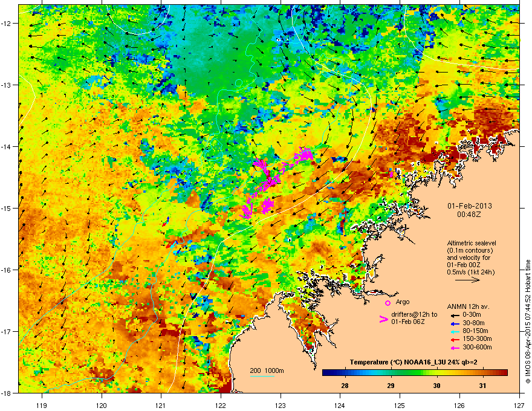This screenshot has width=532, height=411.
Task: Click the '01-Feb 06Z' drifter date text
Action: point(408,322)
